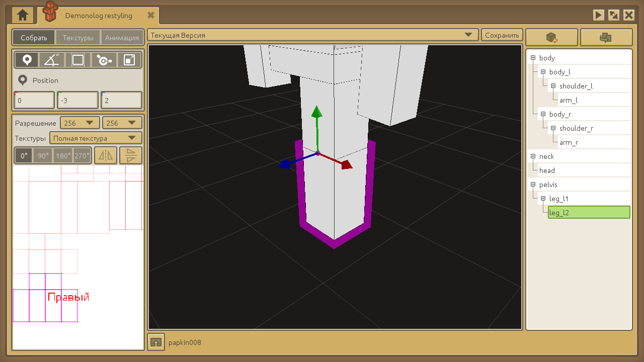The height and width of the screenshot is (362, 644).
Task: Open the Текущая Версия version dropdown
Action: click(x=312, y=35)
